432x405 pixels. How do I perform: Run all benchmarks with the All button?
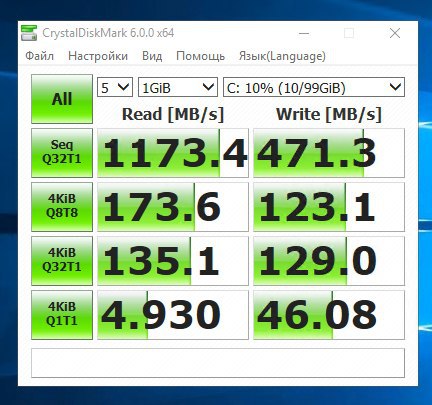(x=62, y=99)
